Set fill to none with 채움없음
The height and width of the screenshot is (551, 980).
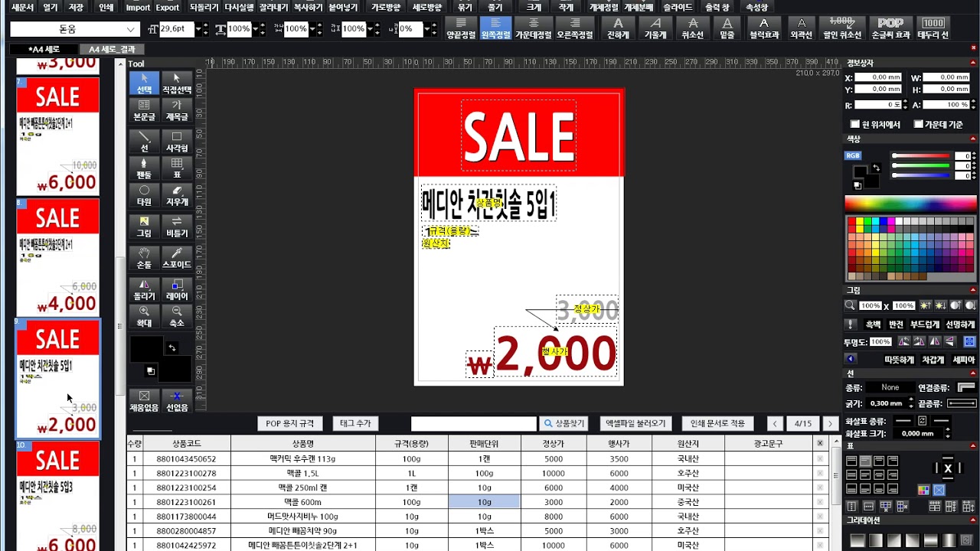click(x=144, y=401)
